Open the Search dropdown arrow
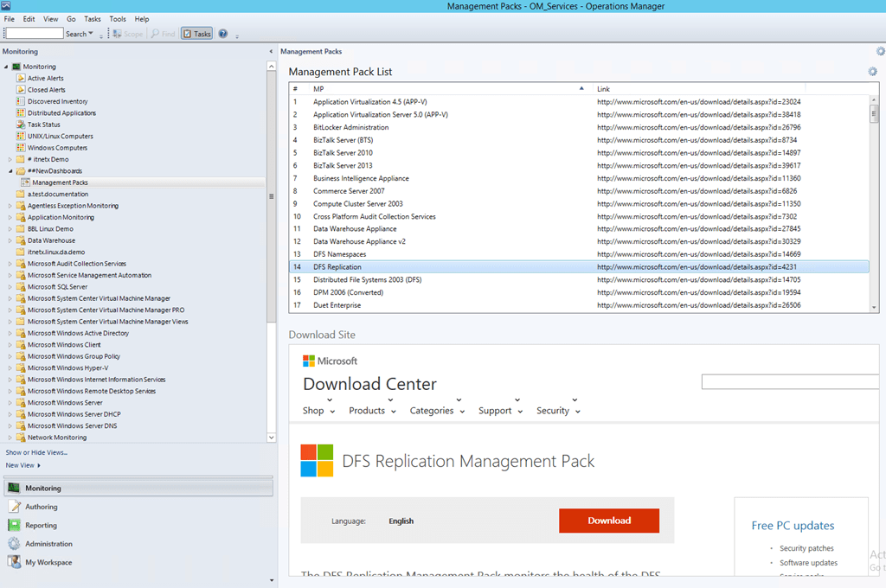886x588 pixels. [90, 34]
